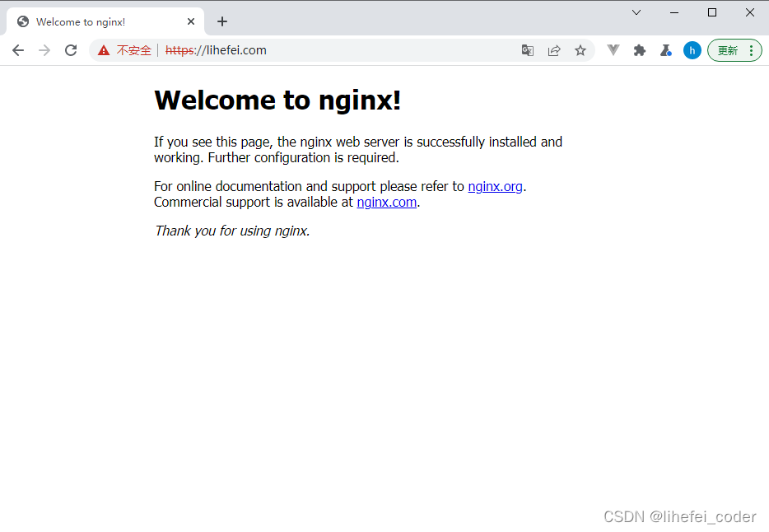The height and width of the screenshot is (532, 769).
Task: Open the tab search dropdown chevron
Action: point(636,12)
